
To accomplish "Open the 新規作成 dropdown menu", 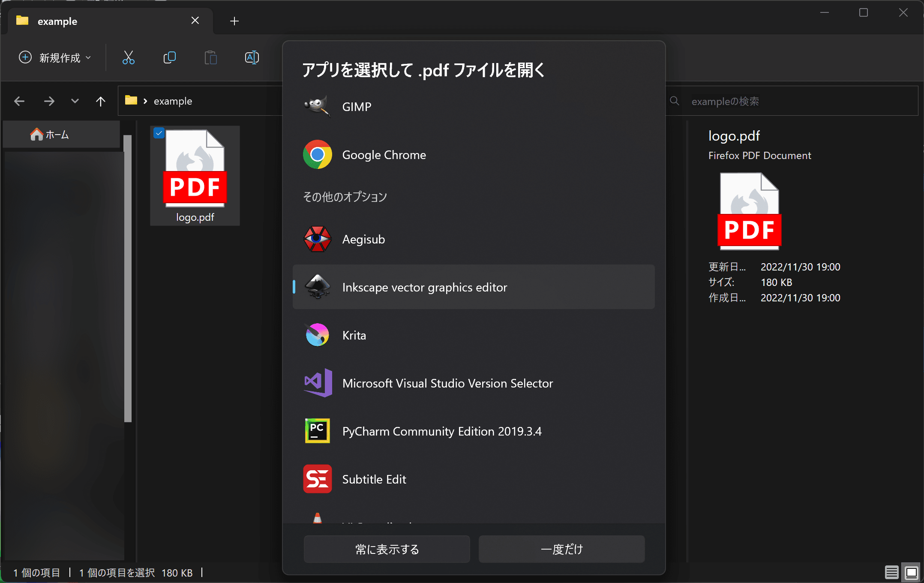I will [x=55, y=57].
